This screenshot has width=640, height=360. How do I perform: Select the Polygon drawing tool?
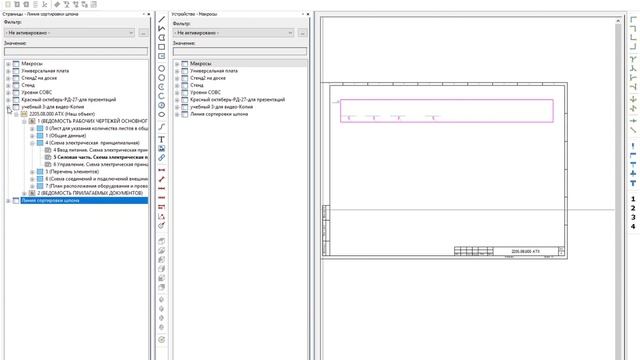(x=162, y=38)
